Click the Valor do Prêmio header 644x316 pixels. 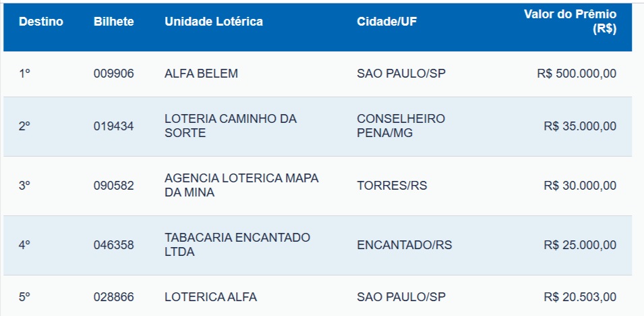(570, 22)
